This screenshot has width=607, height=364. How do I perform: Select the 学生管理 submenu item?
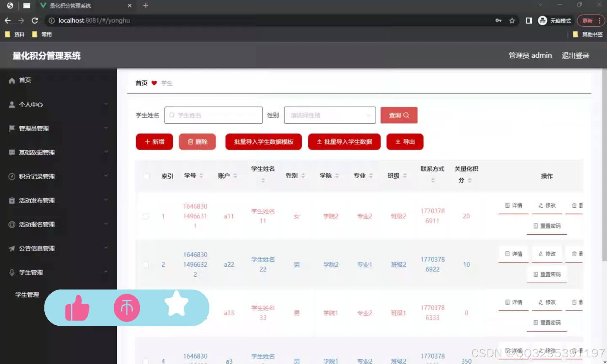(x=27, y=295)
